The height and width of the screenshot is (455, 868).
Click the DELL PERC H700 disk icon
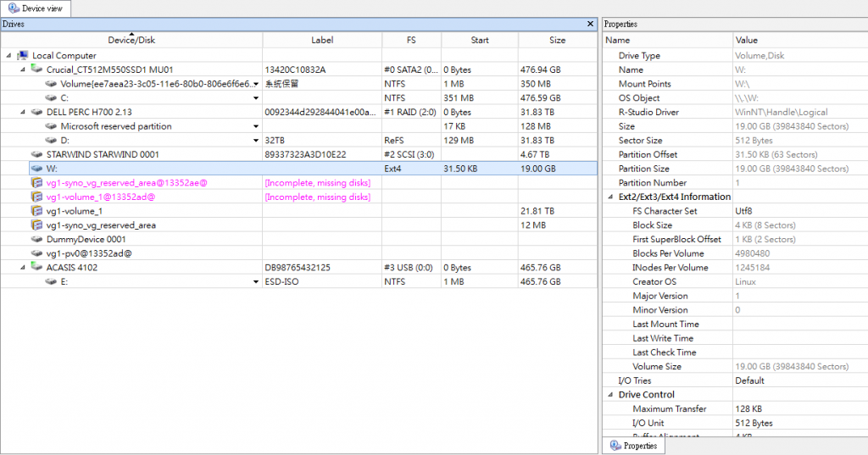point(36,112)
